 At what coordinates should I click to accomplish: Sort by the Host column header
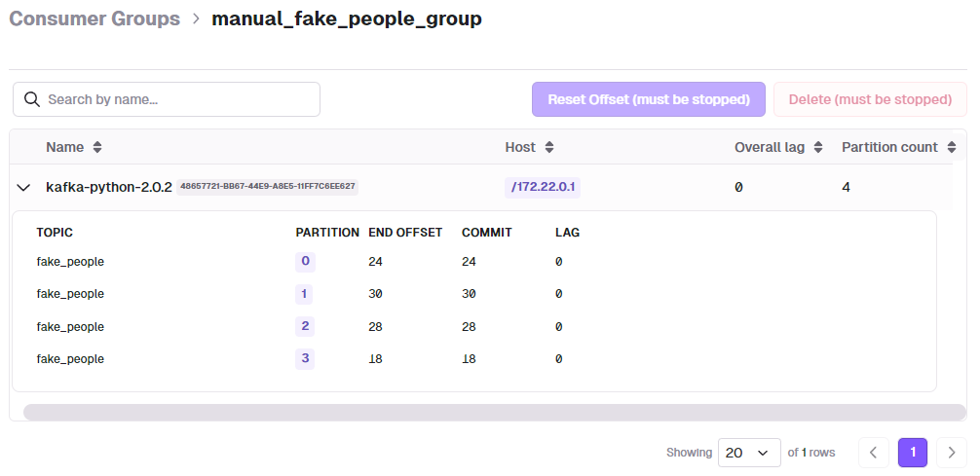tap(529, 147)
